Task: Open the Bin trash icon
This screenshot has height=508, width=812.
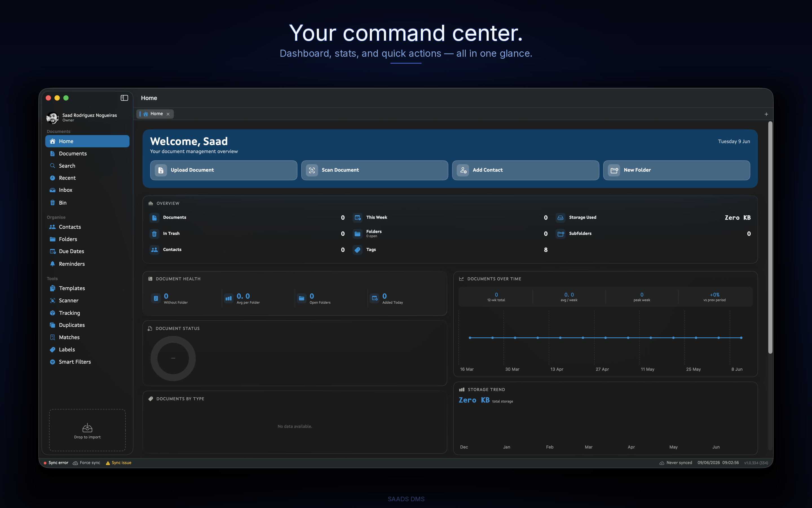Action: tap(52, 203)
